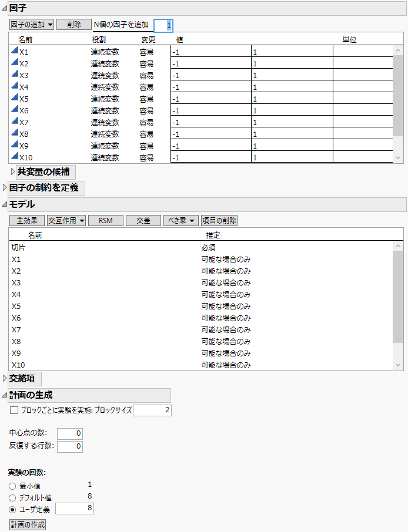Click the 主効果 button
The height and width of the screenshot is (532, 408).
(27, 221)
